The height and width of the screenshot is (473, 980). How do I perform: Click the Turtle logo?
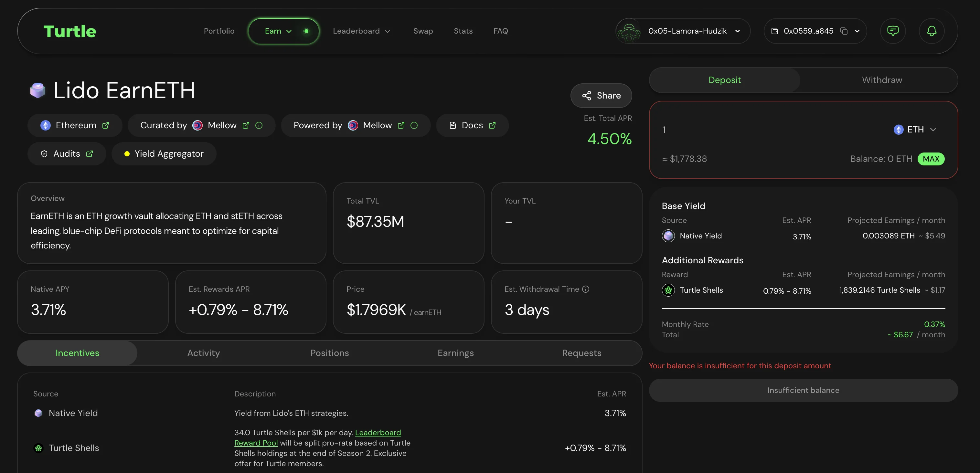click(x=69, y=31)
